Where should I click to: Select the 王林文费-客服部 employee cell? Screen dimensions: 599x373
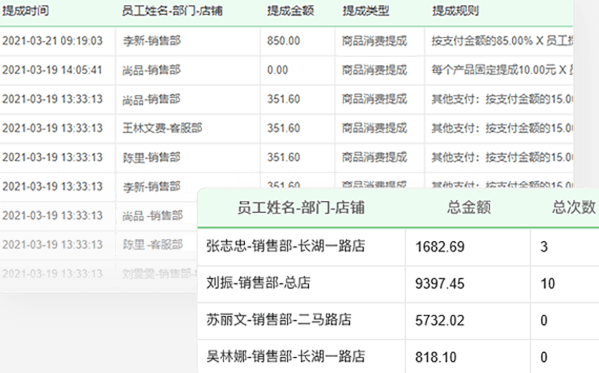(162, 128)
